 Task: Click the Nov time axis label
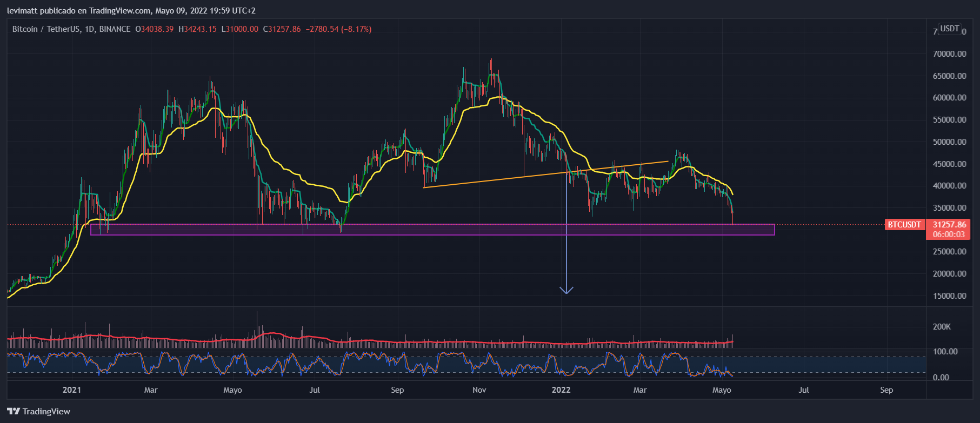[479, 390]
